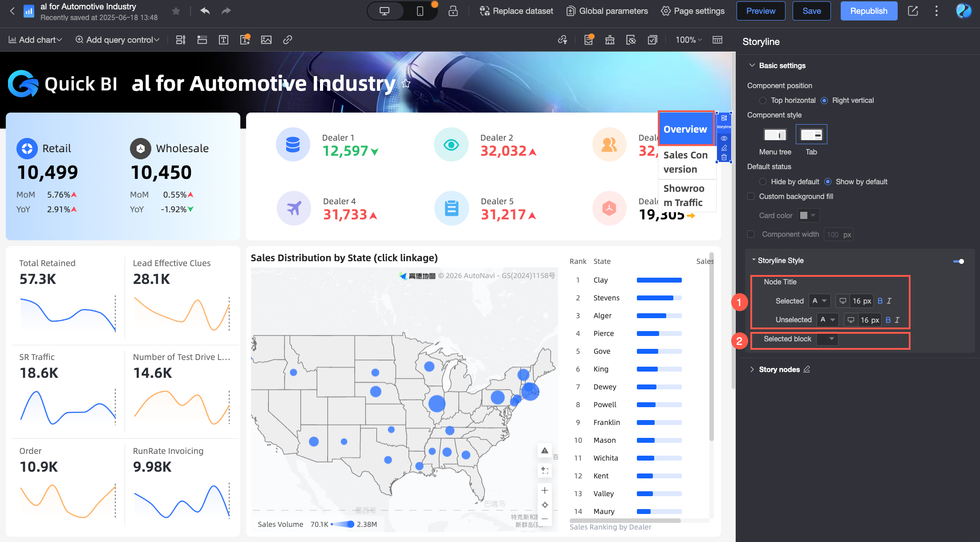
Task: Open the 100% zoom dropdown
Action: point(688,40)
